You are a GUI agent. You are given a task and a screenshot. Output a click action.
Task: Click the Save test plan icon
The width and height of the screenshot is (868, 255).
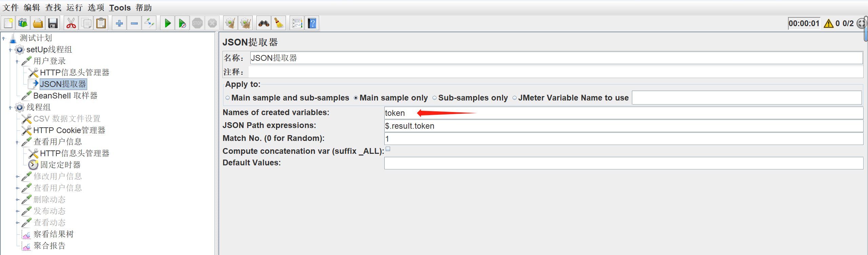pos(53,23)
